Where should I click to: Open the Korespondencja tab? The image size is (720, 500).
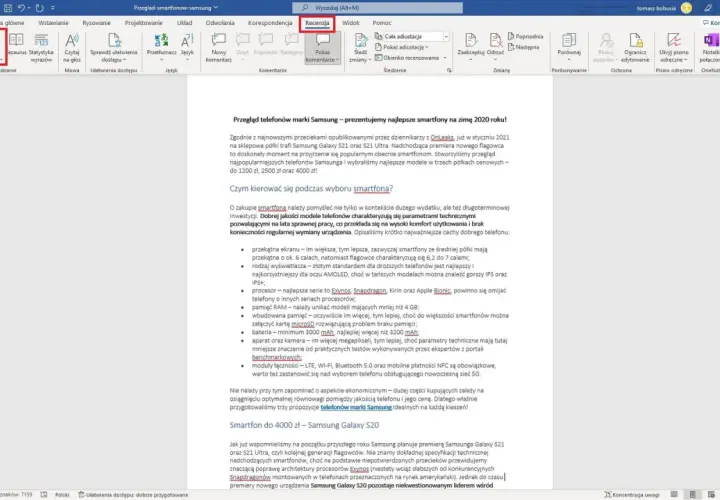click(x=270, y=22)
